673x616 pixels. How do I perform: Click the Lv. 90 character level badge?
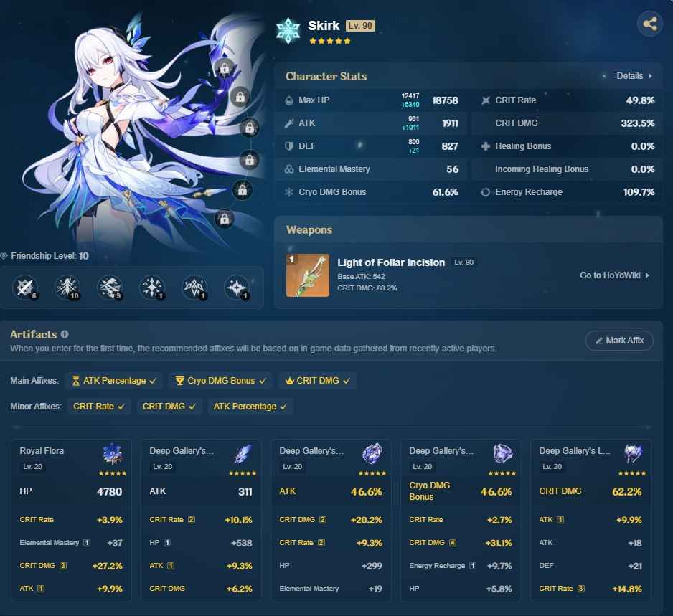coord(360,26)
